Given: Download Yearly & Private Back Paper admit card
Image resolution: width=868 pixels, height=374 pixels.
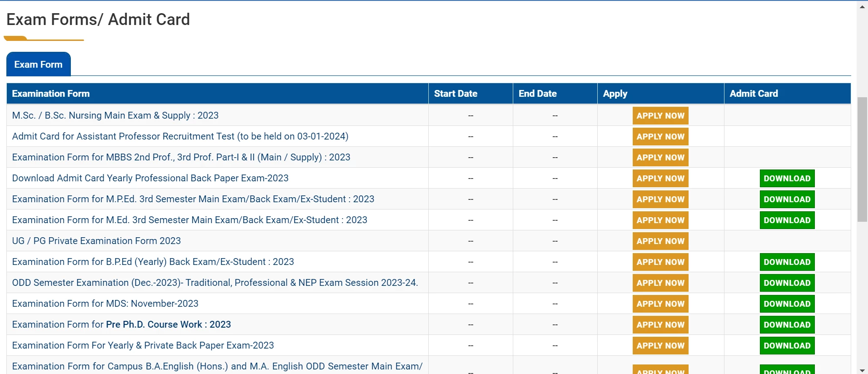Looking at the screenshot, I should point(787,346).
